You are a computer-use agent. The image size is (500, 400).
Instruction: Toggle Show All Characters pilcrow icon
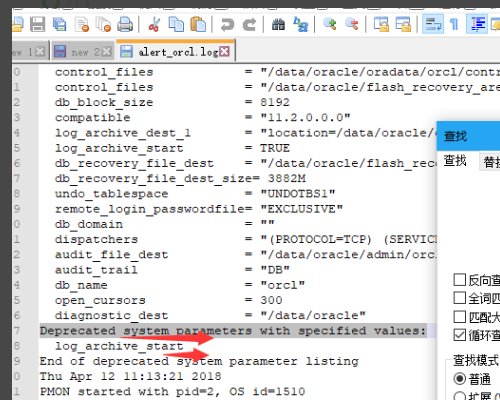454,24
